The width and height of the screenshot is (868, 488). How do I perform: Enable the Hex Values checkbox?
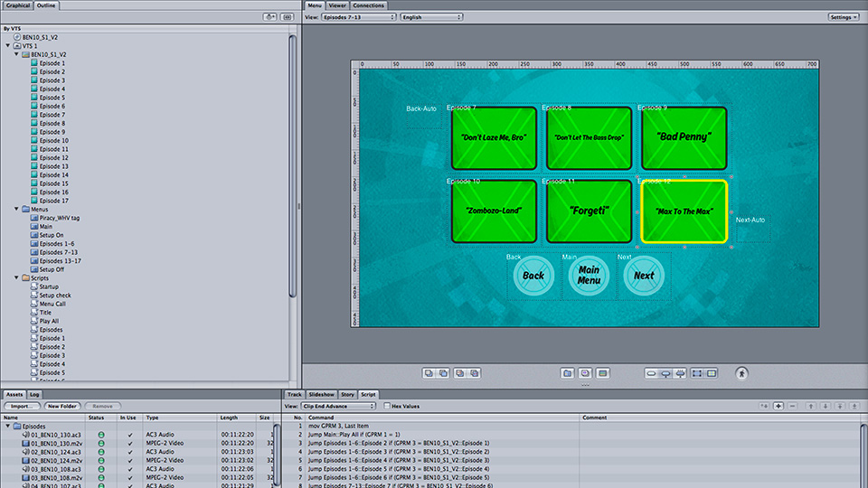(387, 406)
